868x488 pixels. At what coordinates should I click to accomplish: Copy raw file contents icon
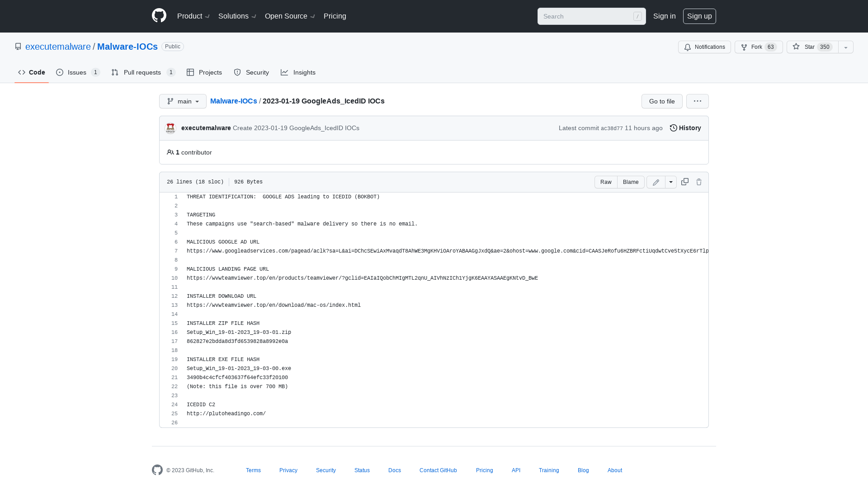[x=685, y=182]
